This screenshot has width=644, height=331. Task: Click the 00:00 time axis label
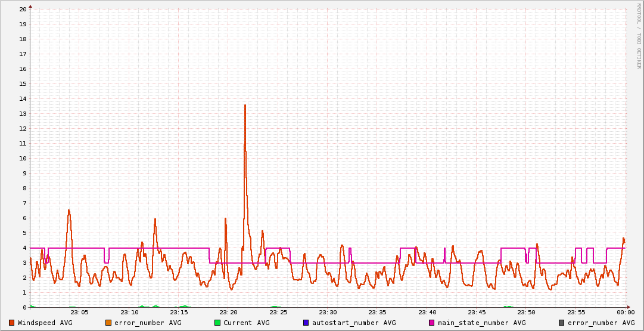tap(625, 313)
